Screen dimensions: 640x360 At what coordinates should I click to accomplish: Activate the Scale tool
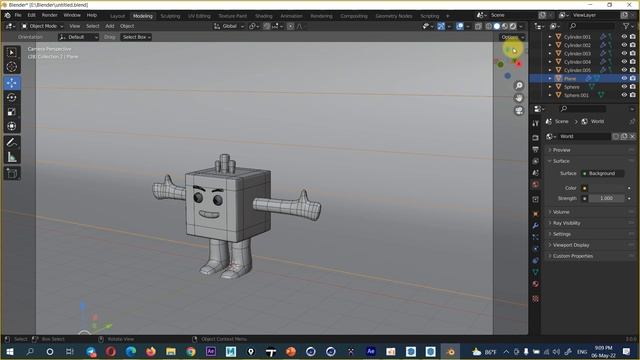12,112
